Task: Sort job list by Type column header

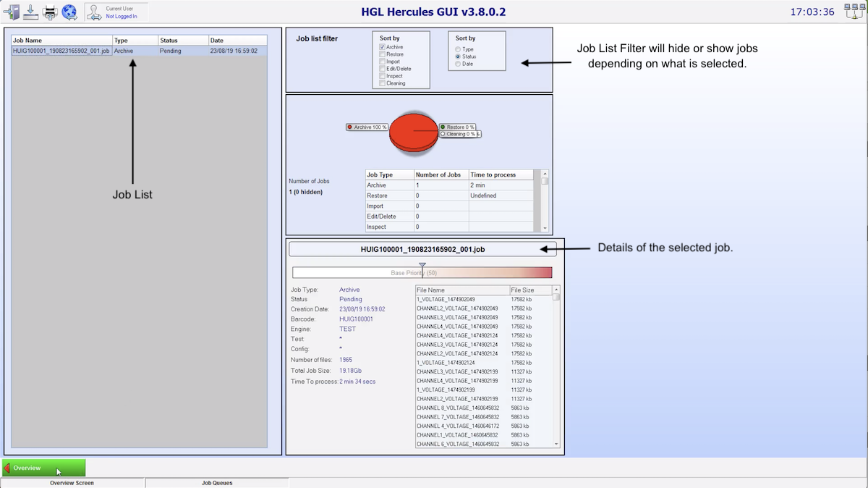Action: 135,41
